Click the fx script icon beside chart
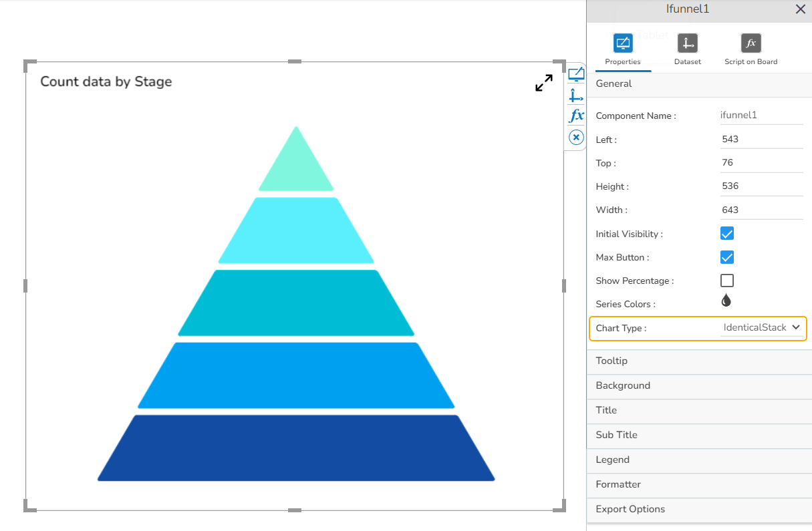The height and width of the screenshot is (531, 812). coord(576,116)
